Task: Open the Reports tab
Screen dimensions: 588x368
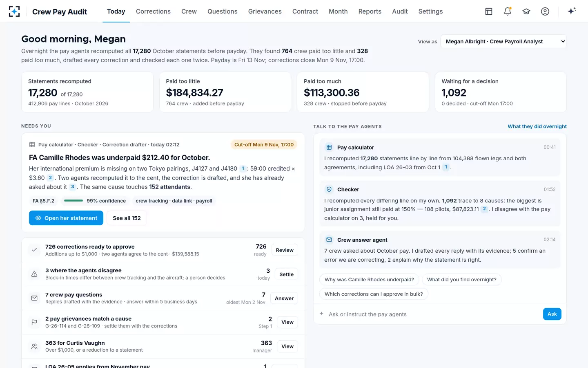Action: point(370,11)
